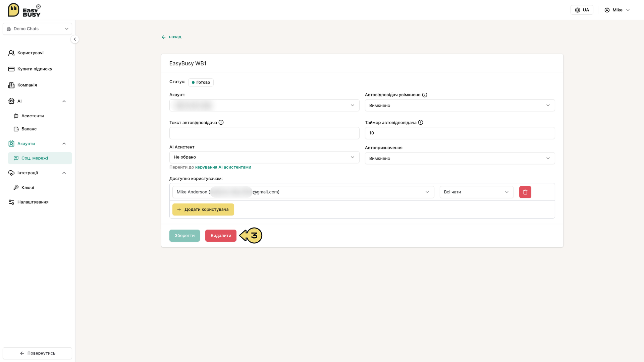Open the керування AI асистентами link
644x362 pixels.
[223, 167]
